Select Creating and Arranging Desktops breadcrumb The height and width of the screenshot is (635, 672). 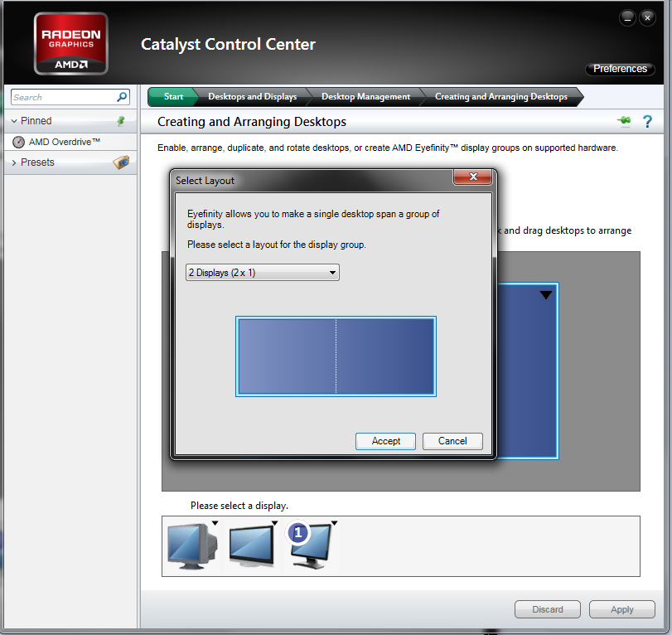pyautogui.click(x=501, y=97)
